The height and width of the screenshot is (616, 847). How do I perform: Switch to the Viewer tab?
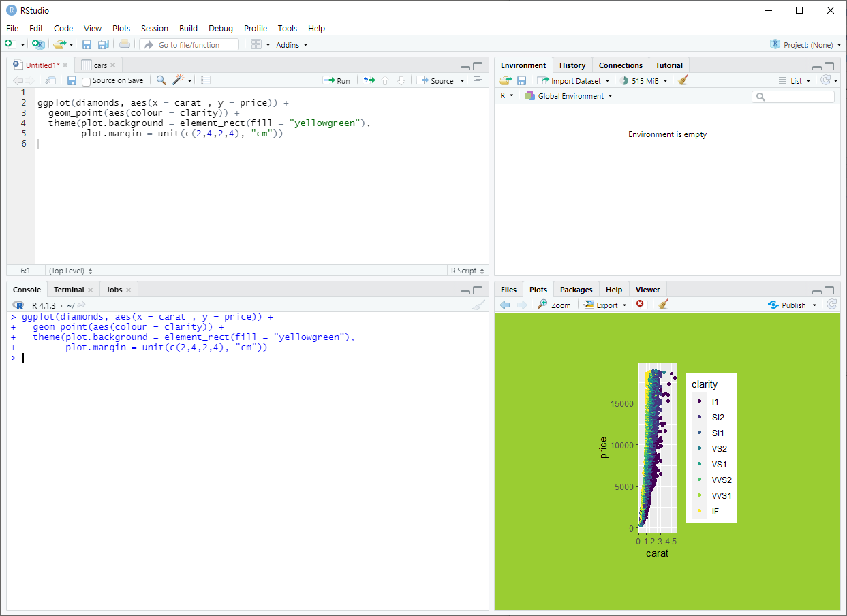tap(647, 290)
